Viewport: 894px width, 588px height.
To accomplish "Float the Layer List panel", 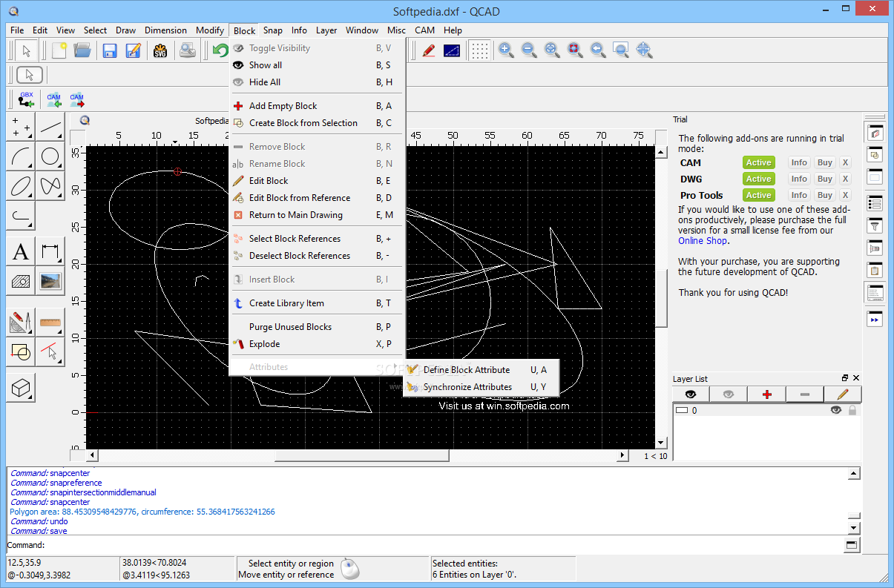I will point(845,378).
